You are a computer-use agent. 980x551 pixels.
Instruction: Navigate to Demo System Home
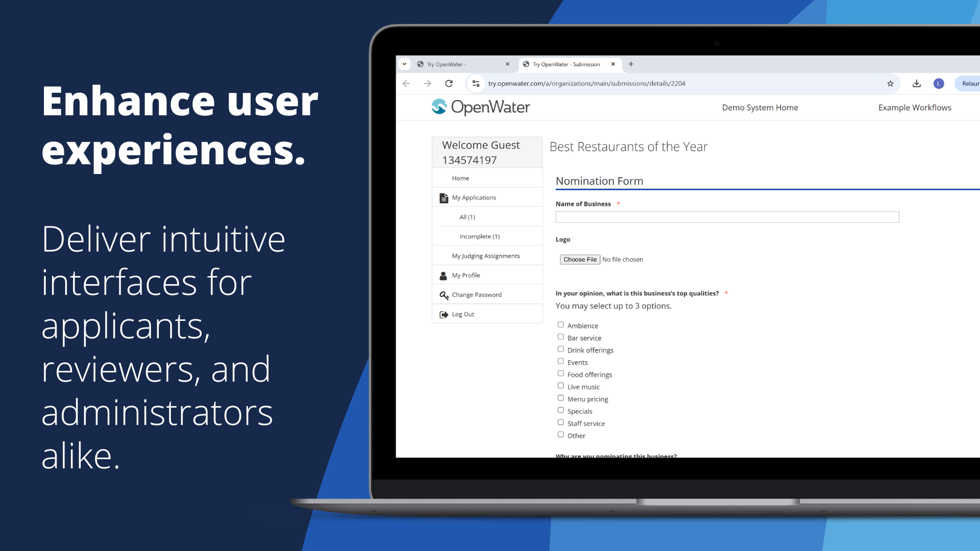[x=759, y=107]
